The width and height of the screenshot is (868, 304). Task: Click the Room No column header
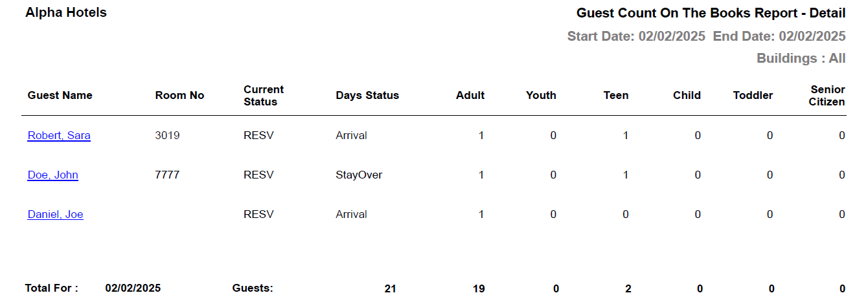click(179, 96)
